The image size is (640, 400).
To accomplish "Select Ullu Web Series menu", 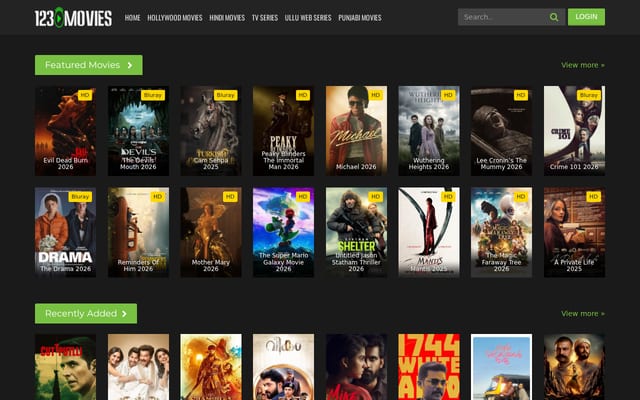I will pyautogui.click(x=308, y=18).
